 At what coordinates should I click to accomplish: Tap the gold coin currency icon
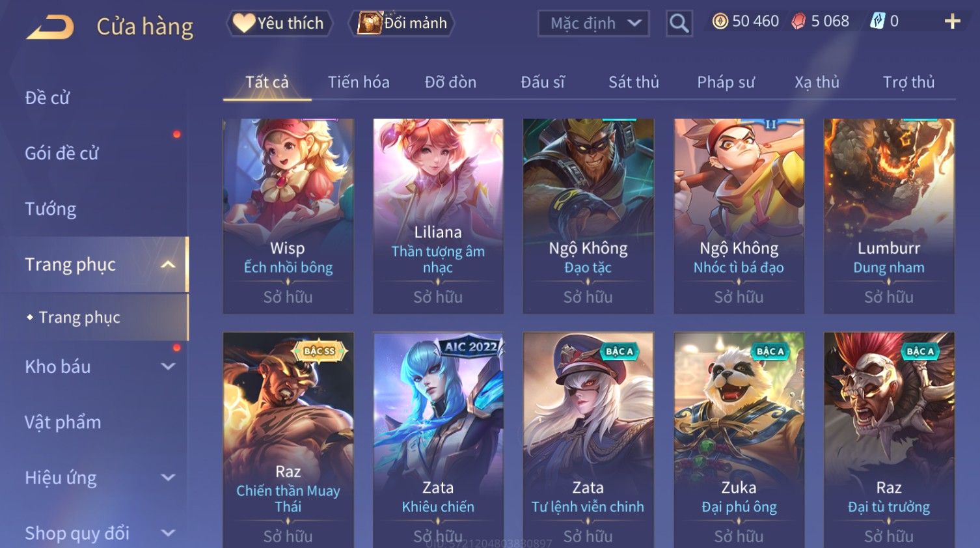tap(720, 21)
